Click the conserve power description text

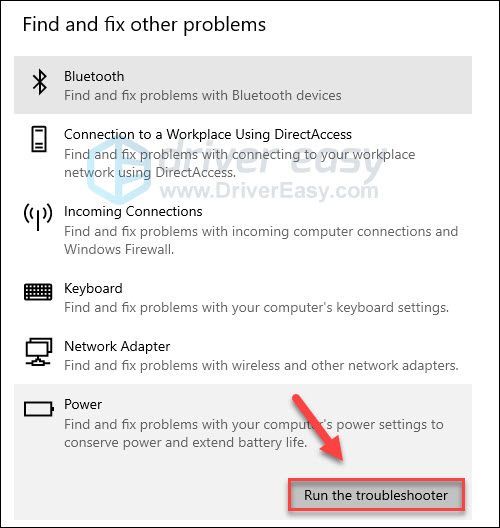[x=254, y=433]
